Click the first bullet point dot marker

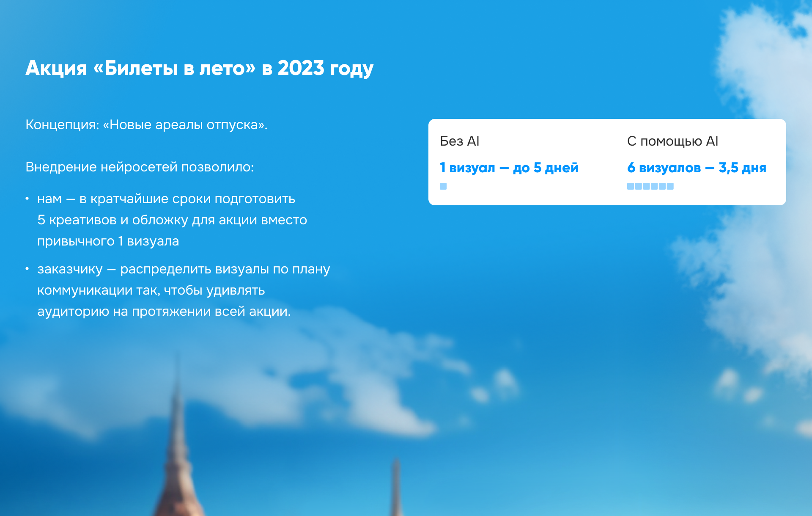[27, 199]
